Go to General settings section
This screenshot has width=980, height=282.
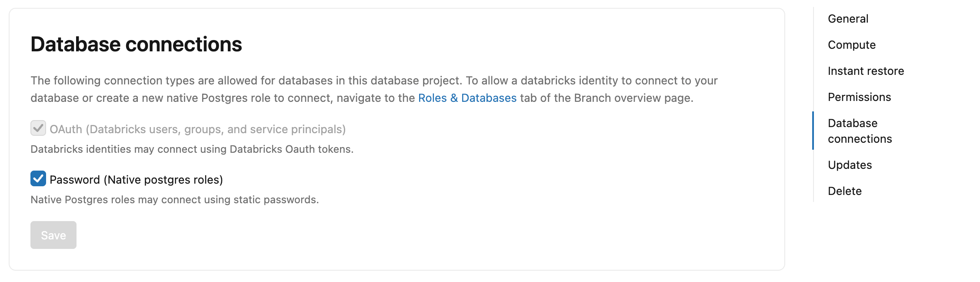coord(848,19)
